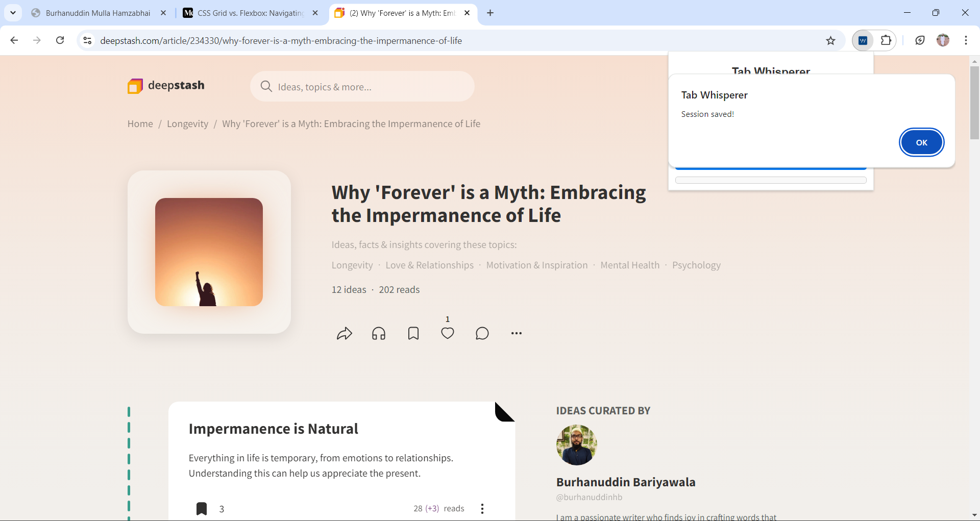This screenshot has width=980, height=521.
Task: Click the share arrow icon under article stats
Action: coord(345,334)
